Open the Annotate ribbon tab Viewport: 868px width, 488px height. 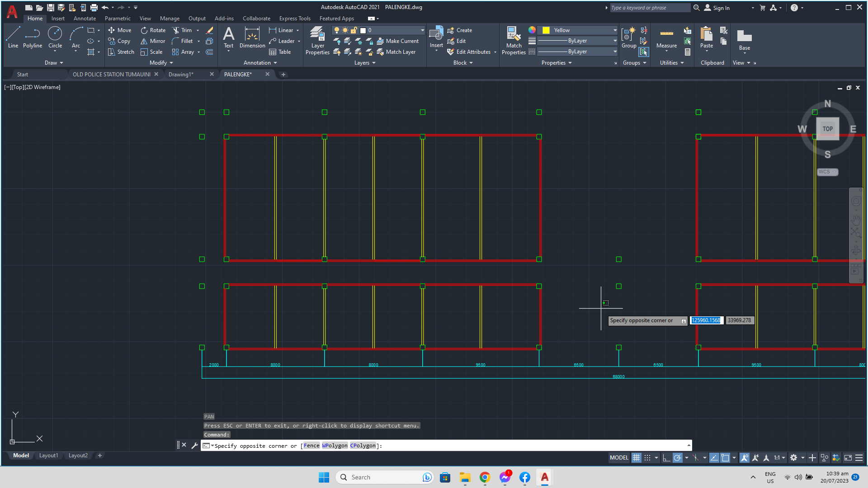pyautogui.click(x=85, y=19)
